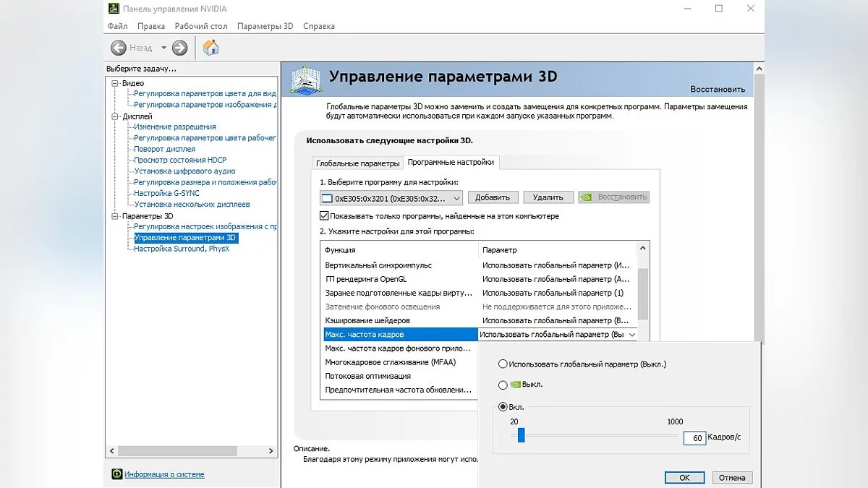This screenshot has height=488, width=868.
Task: Click the main panel scroll up arrow
Action: coord(759,69)
